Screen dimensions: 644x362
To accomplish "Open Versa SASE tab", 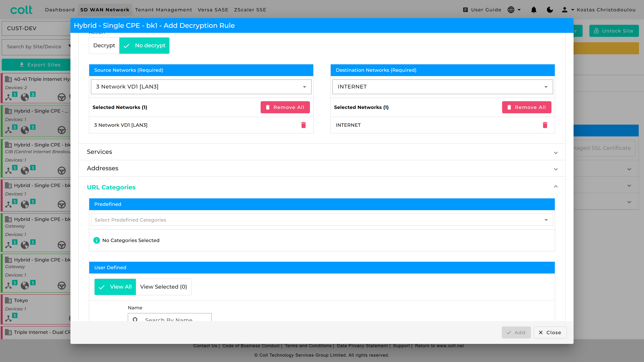I will pos(213,10).
